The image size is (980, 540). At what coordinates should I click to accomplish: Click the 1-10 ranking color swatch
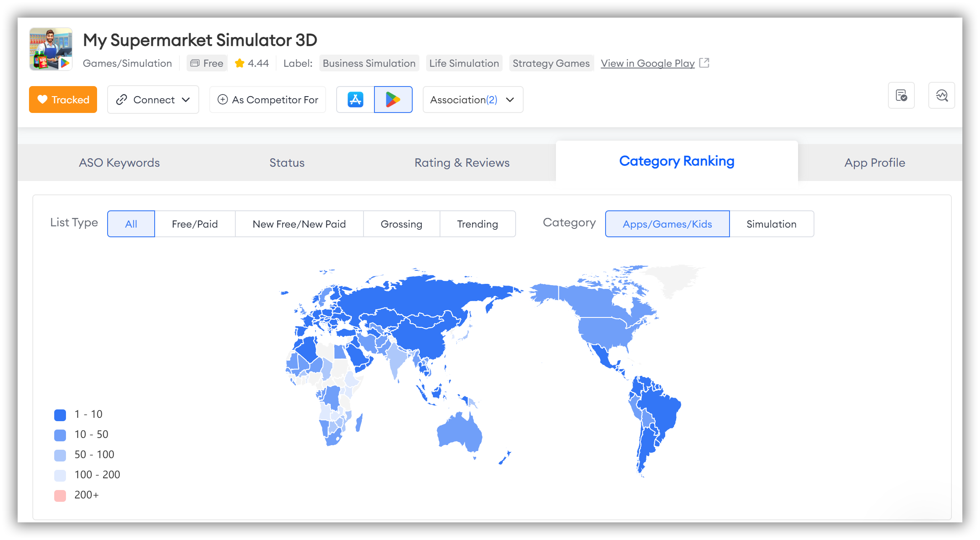pos(60,414)
